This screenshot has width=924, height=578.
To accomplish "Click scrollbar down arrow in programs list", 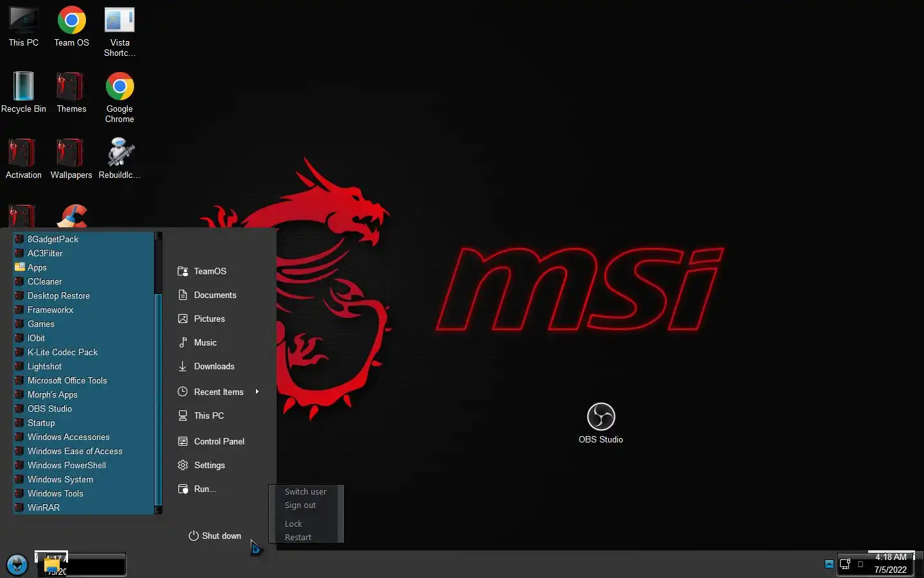I will click(x=158, y=510).
